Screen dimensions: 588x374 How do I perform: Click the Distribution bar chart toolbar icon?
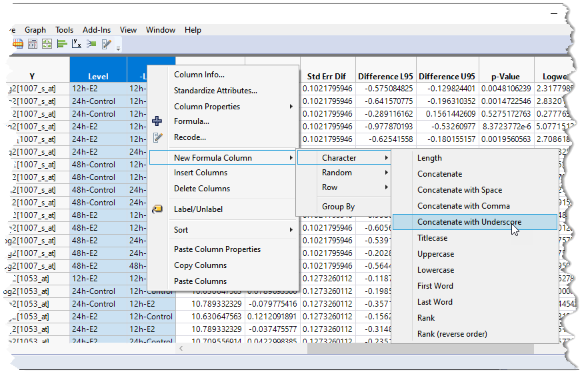point(62,44)
